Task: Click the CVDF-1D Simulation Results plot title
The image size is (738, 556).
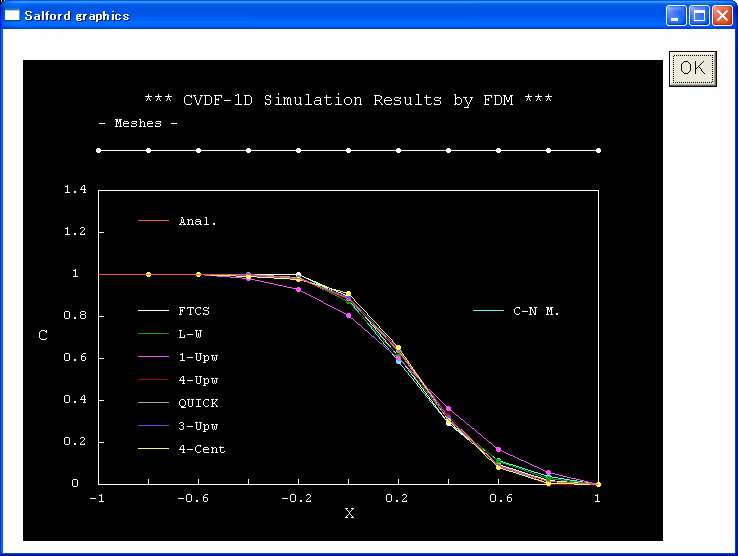Action: coord(348,100)
